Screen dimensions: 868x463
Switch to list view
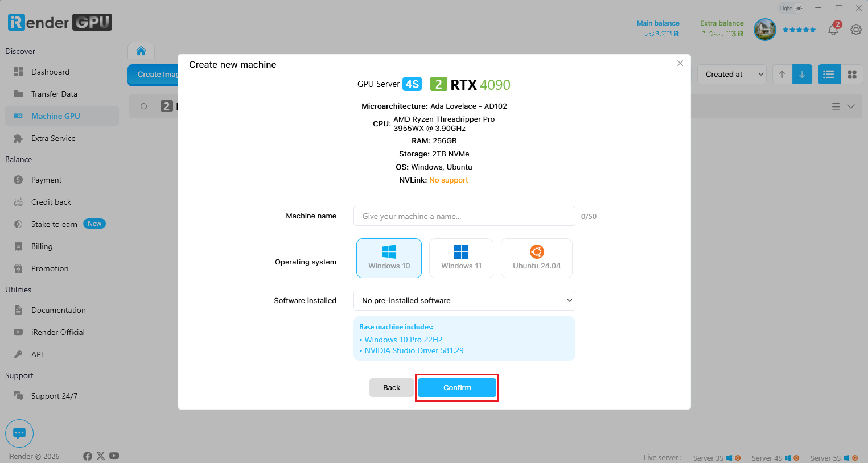829,75
